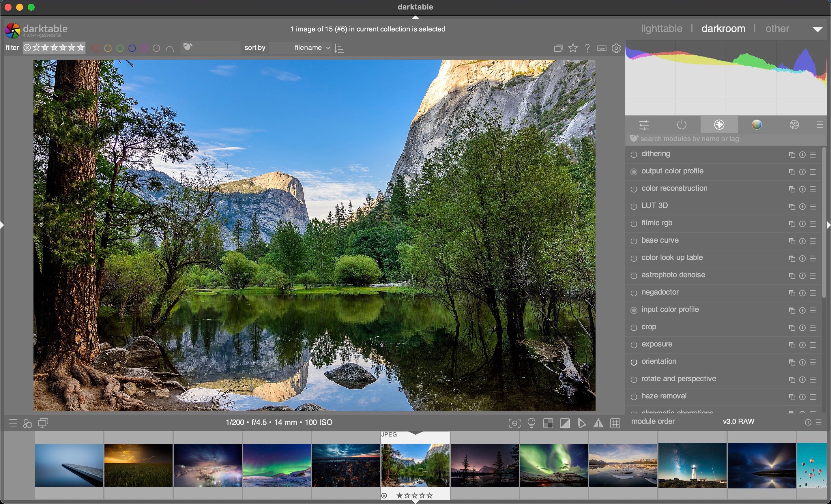Expand the base curve module
Screen dimensions: 831x504
(660, 240)
